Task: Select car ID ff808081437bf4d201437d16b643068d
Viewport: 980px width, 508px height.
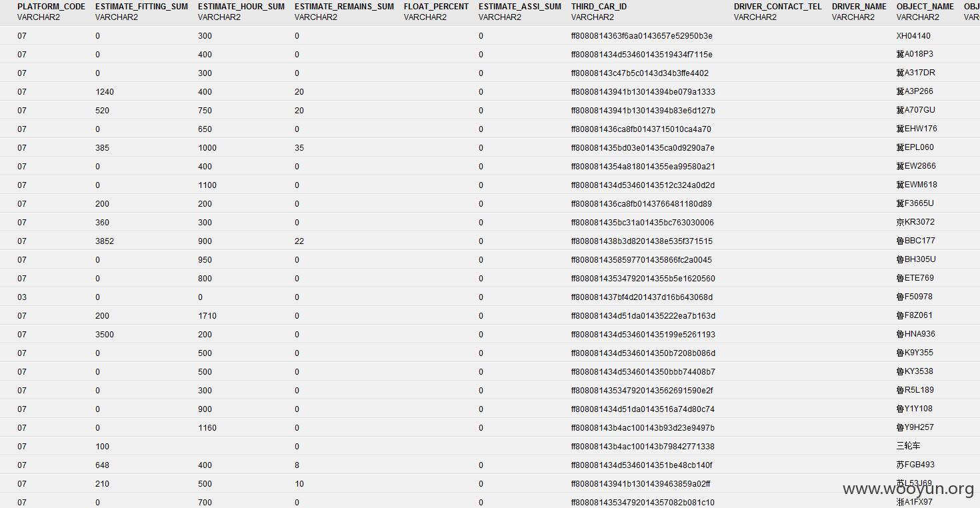Action: [642, 297]
